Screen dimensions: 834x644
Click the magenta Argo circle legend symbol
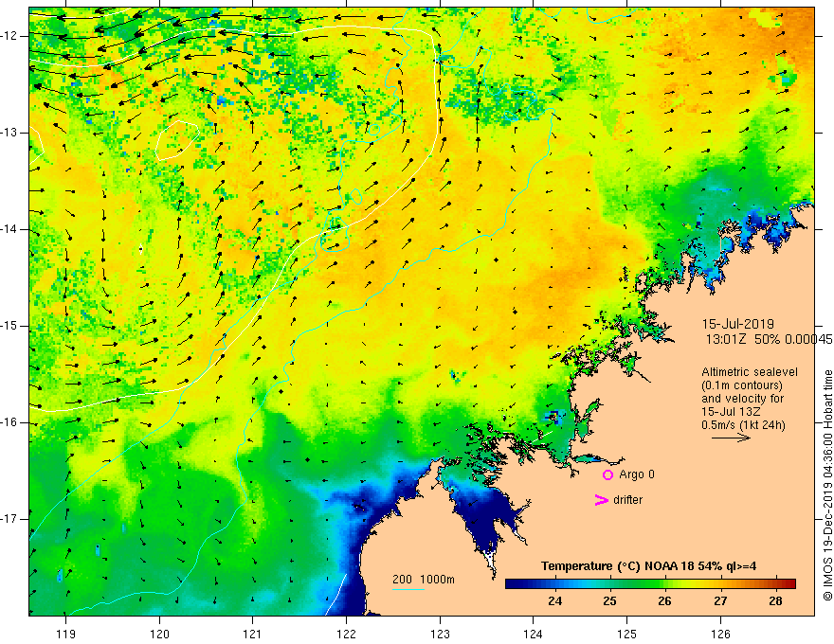coord(607,474)
